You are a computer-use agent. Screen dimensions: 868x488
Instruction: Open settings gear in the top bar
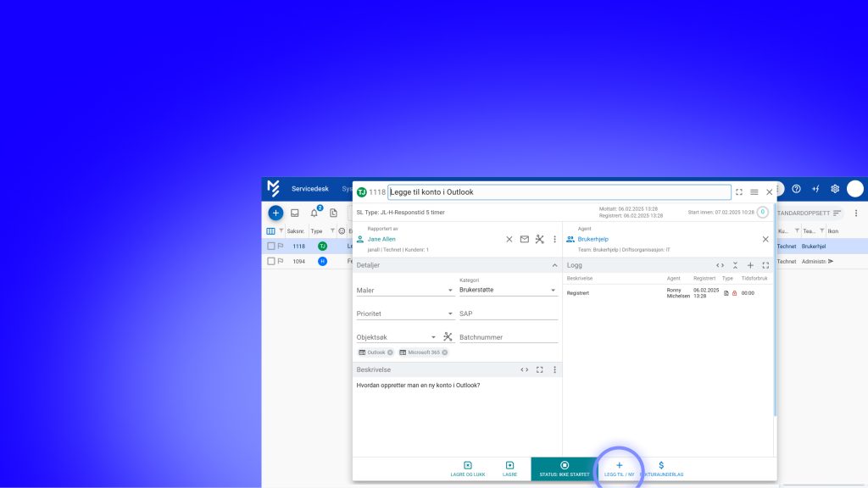click(835, 189)
